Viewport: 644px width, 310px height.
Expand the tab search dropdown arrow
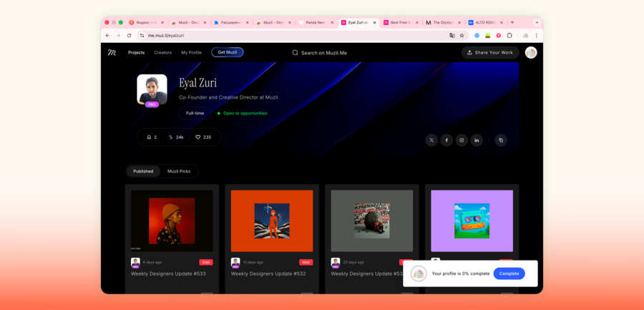pyautogui.click(x=537, y=23)
